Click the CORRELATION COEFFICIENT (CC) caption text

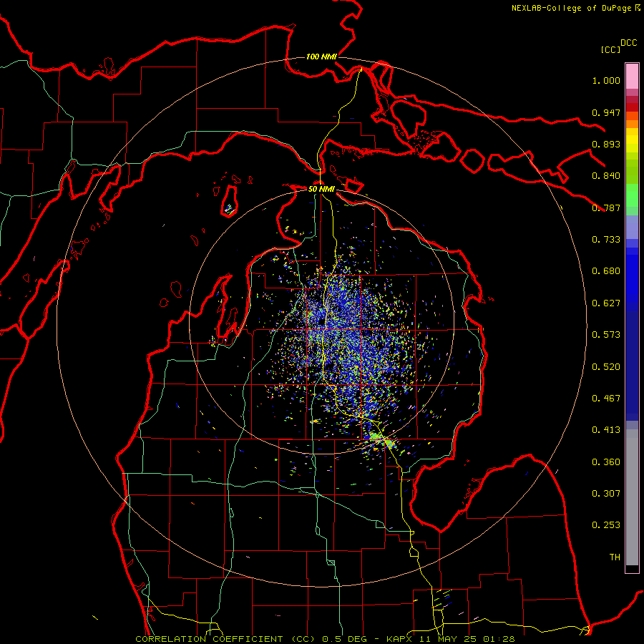click(225, 639)
